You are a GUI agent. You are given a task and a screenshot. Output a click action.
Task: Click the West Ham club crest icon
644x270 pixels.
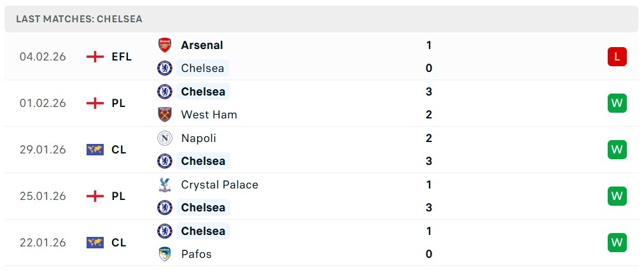(165, 115)
